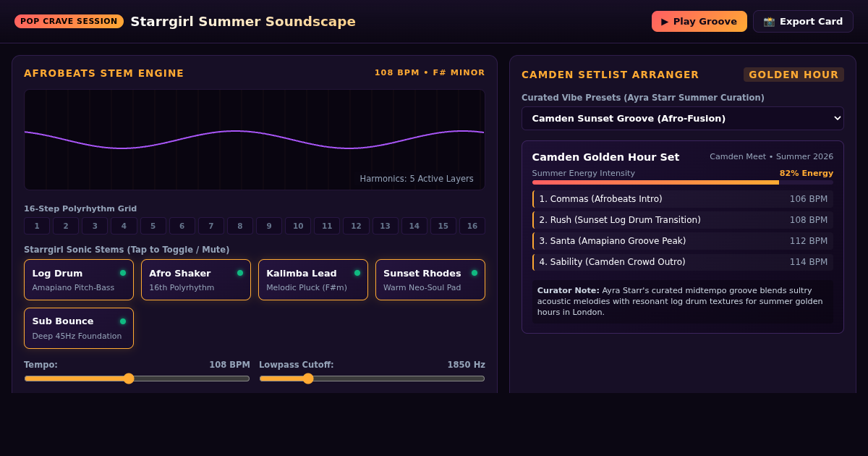Viewport: 868px width, 456px height.
Task: Toggle step 7 in polyrhythm grid
Action: (x=211, y=226)
